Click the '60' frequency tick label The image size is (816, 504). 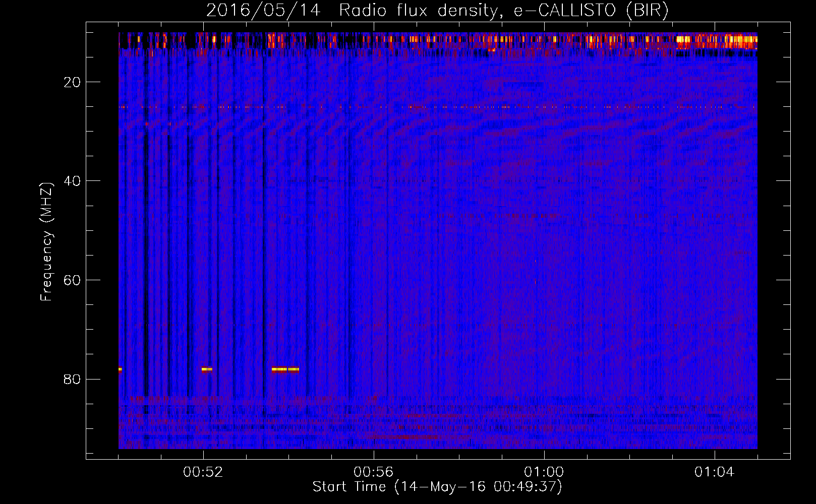coord(72,280)
